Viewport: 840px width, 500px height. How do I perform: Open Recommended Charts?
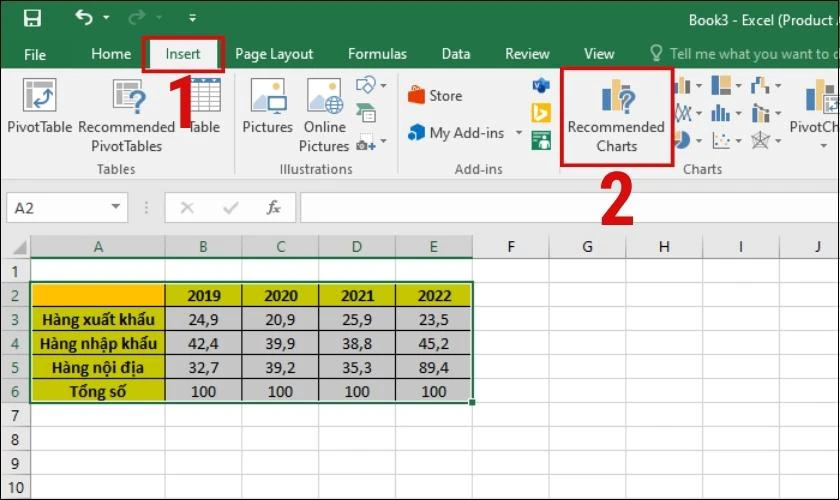(x=617, y=116)
